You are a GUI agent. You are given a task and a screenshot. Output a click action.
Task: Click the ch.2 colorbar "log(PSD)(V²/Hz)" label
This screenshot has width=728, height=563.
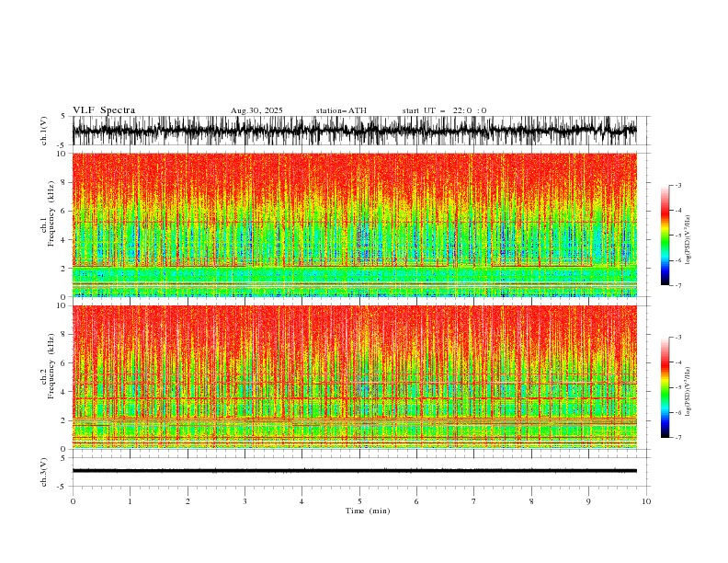(688, 392)
